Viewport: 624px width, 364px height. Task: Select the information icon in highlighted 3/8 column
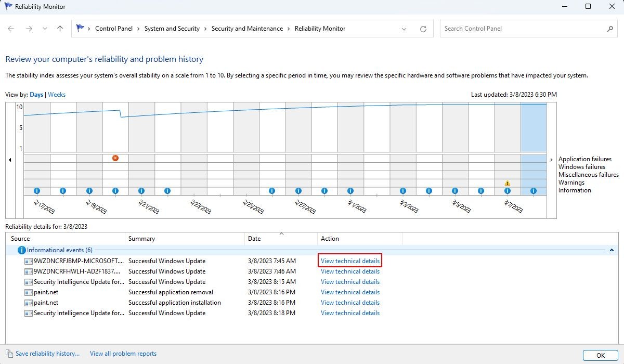click(x=534, y=191)
